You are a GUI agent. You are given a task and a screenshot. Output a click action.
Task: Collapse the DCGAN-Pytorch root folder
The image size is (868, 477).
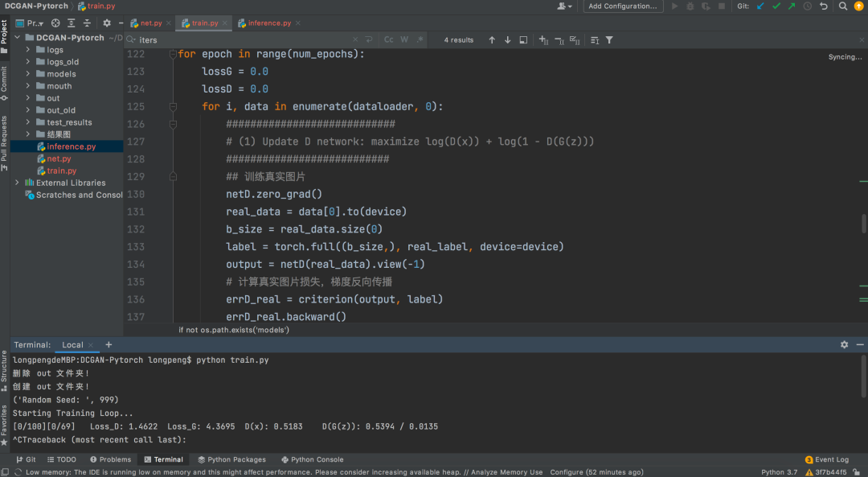coord(17,38)
